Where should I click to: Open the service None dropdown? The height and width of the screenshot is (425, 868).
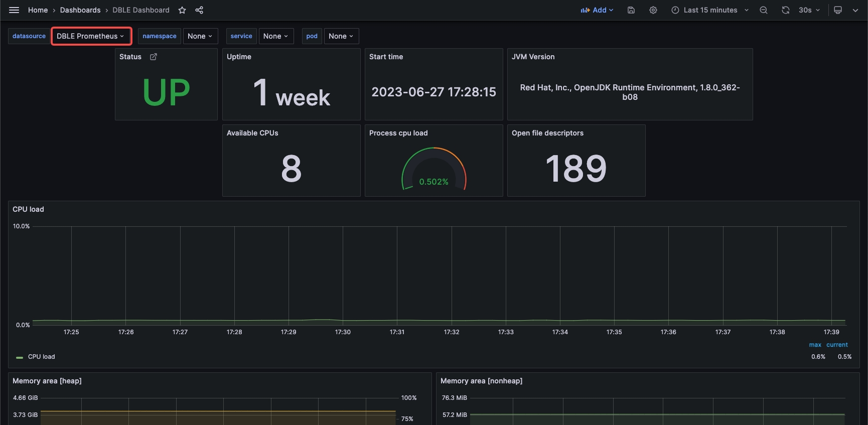[x=276, y=36]
